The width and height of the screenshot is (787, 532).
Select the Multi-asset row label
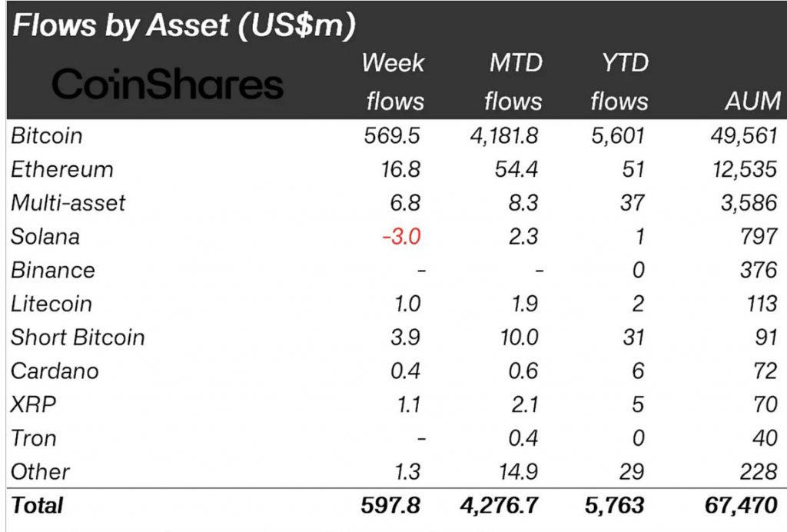tap(68, 203)
